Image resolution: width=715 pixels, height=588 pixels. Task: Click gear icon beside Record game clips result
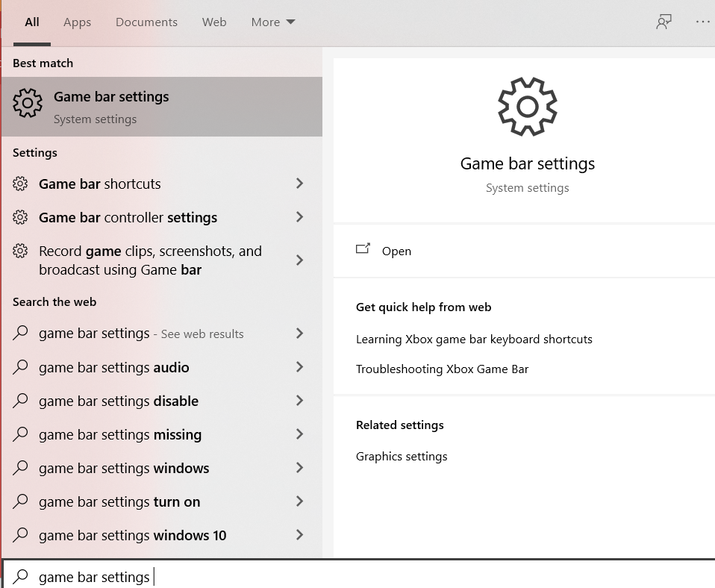pos(20,251)
